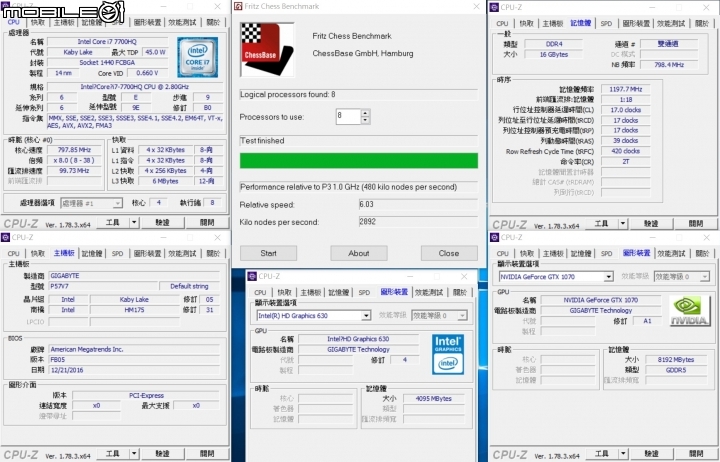The height and width of the screenshot is (462, 720).
Task: Click the NVIDIA logo in GTX 1070 window
Action: click(688, 311)
